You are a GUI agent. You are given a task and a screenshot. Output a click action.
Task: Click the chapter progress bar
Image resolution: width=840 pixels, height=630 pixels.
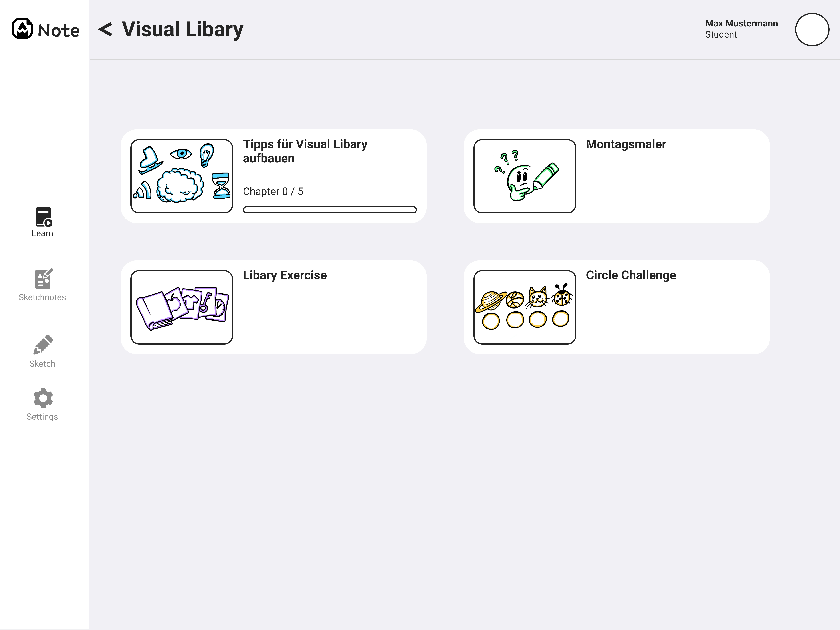(x=330, y=210)
